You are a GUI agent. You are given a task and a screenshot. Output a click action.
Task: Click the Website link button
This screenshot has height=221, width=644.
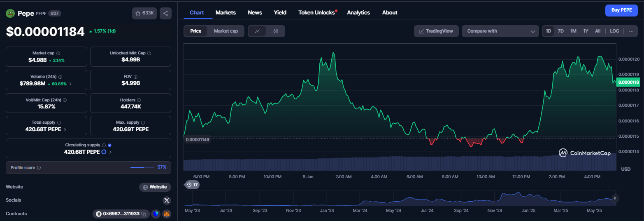tap(155, 187)
